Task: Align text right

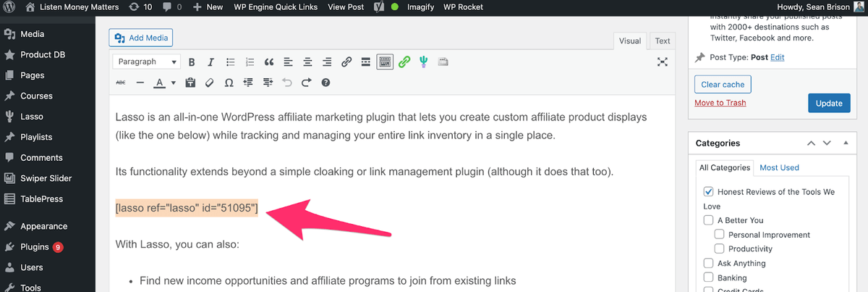Action: pos(327,62)
